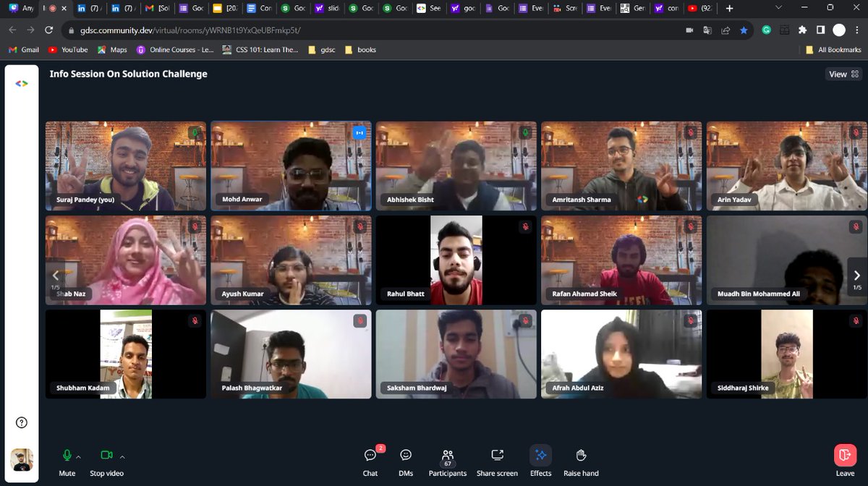Mute the microphone
868x486 pixels.
tap(67, 461)
